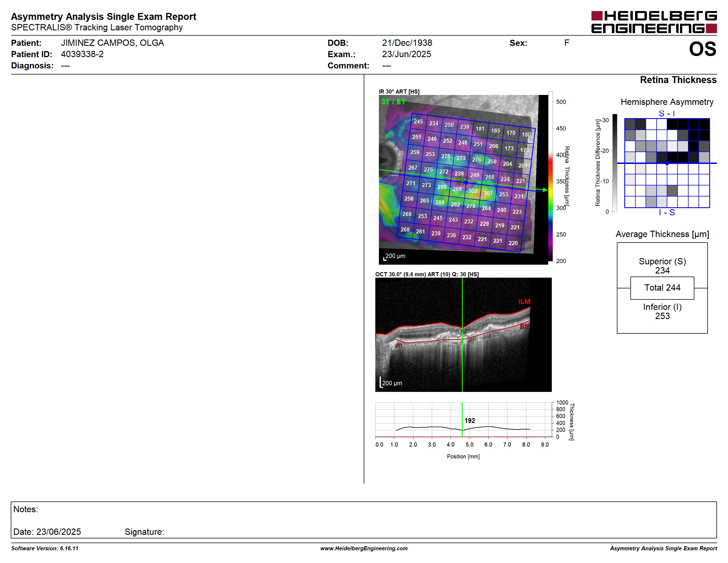Click the Sex value F
Screen dimensions: 728x563
tap(567, 43)
